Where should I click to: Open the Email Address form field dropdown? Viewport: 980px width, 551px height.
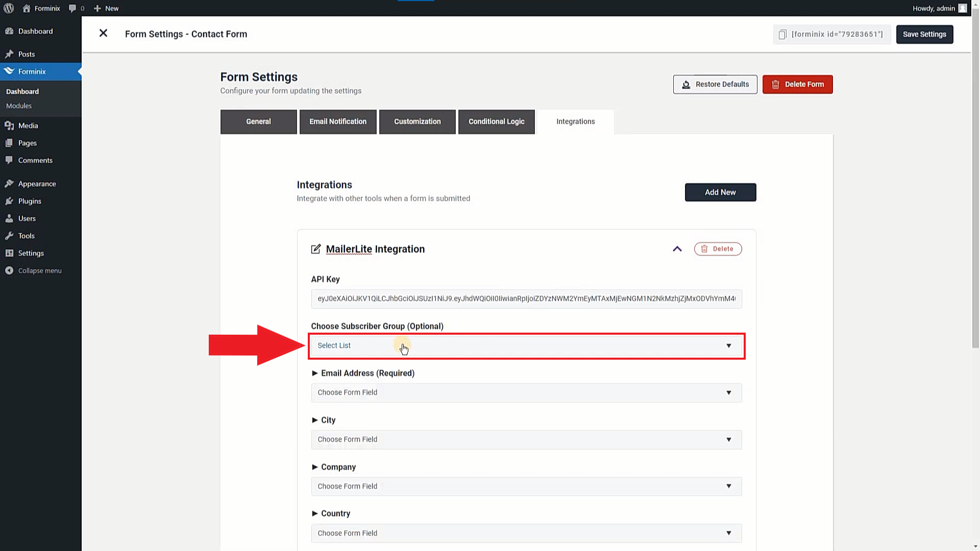tap(525, 392)
